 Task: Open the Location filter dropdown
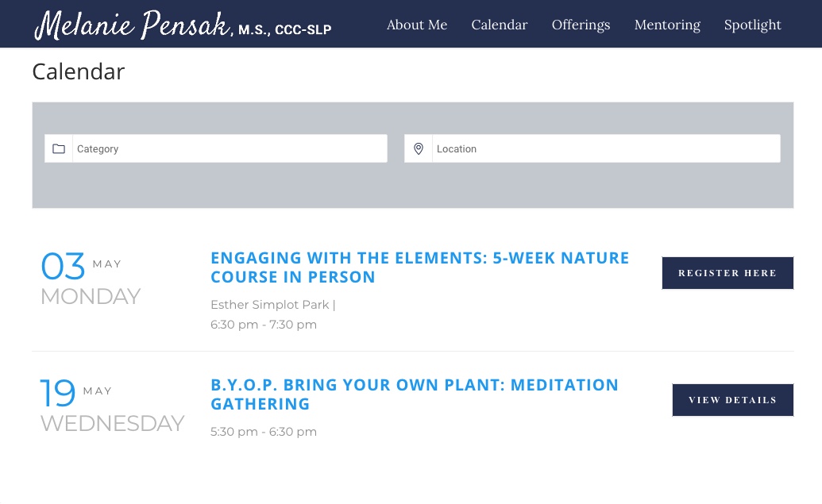point(592,148)
